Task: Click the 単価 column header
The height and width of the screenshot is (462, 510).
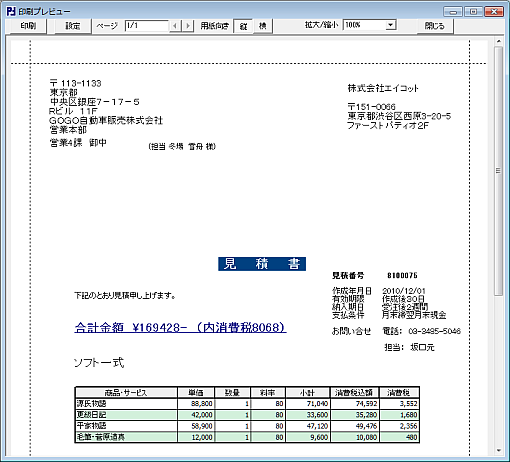Action: tap(196, 393)
